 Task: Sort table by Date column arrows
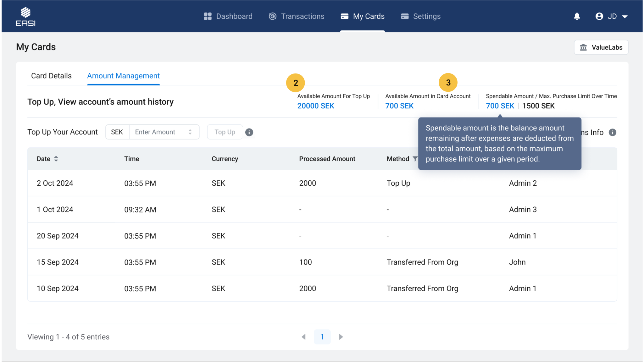tap(56, 159)
